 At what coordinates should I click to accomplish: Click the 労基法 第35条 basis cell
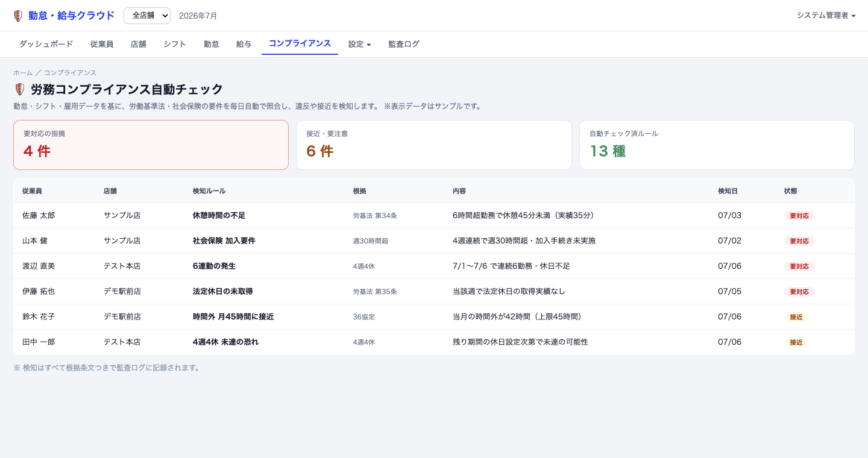click(375, 292)
